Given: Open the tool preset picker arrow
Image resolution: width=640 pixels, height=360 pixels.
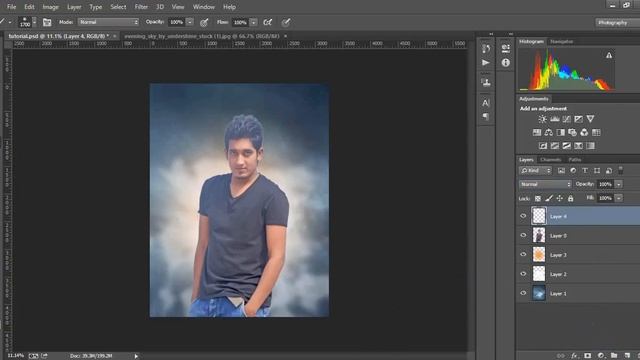Looking at the screenshot, I should pyautogui.click(x=10, y=22).
